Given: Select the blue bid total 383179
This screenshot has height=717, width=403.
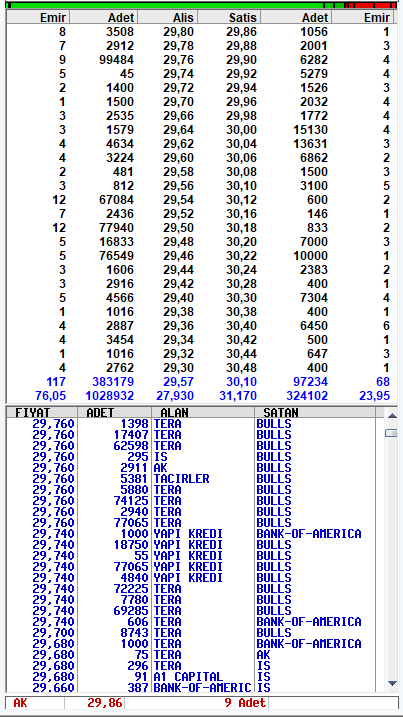Looking at the screenshot, I should 113,382.
